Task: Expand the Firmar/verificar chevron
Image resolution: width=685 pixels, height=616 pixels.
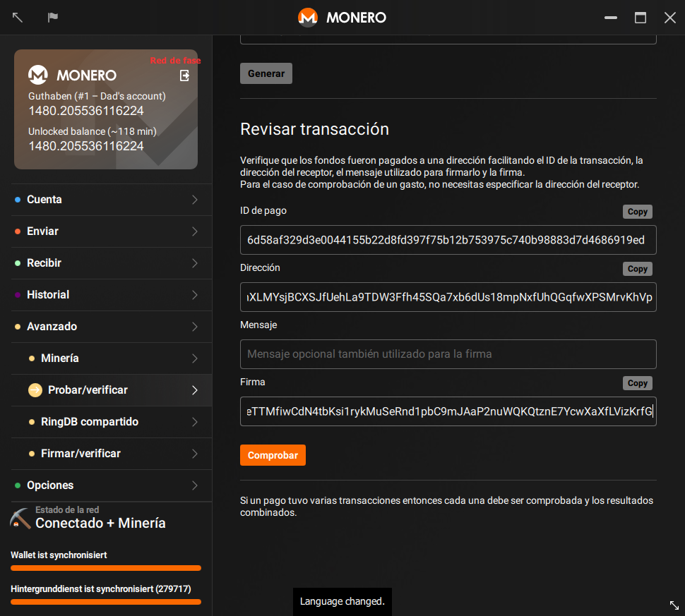Action: tap(195, 454)
